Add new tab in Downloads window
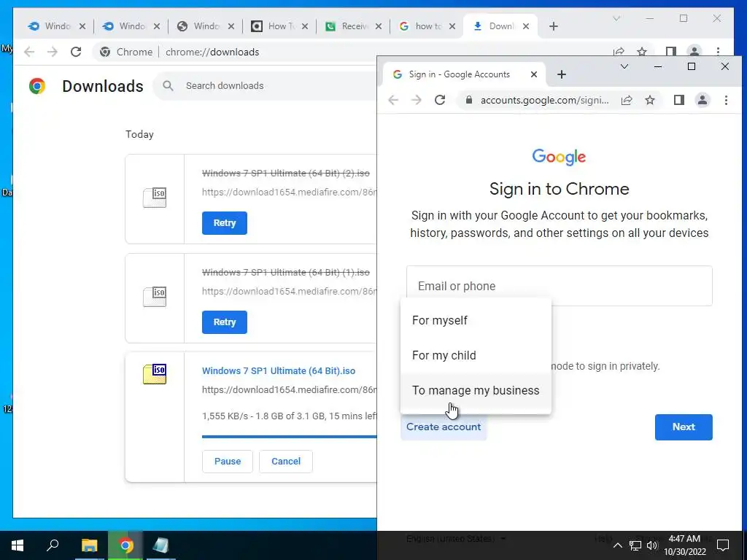This screenshot has width=747, height=560. tap(553, 26)
